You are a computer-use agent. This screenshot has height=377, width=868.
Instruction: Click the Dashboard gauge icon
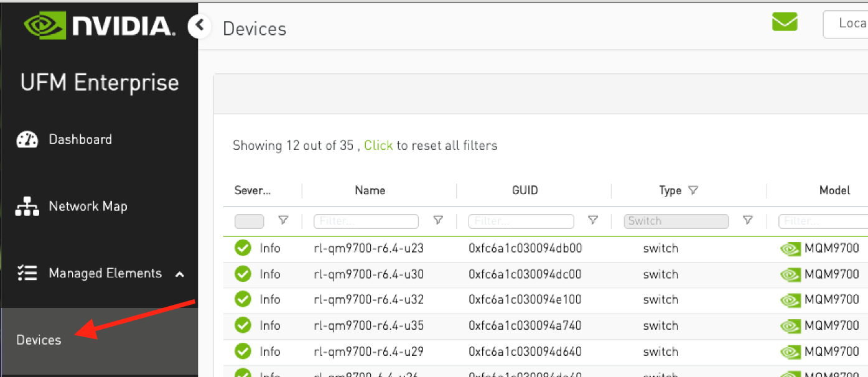coord(27,139)
